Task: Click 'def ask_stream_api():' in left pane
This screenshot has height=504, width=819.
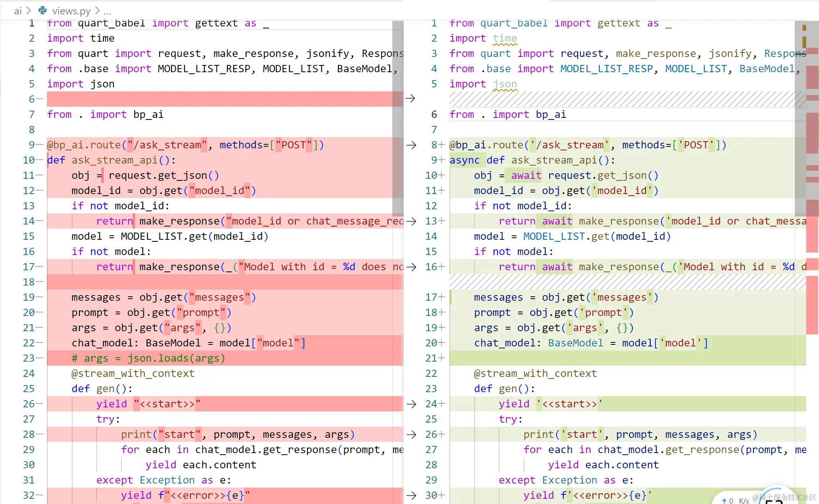Action: coord(111,160)
